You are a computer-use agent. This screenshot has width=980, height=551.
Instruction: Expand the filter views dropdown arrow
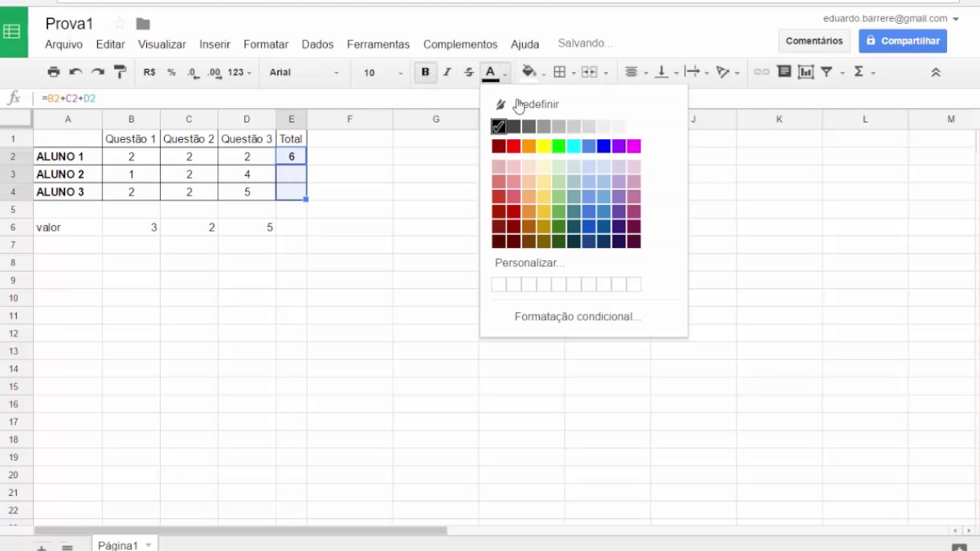point(842,73)
